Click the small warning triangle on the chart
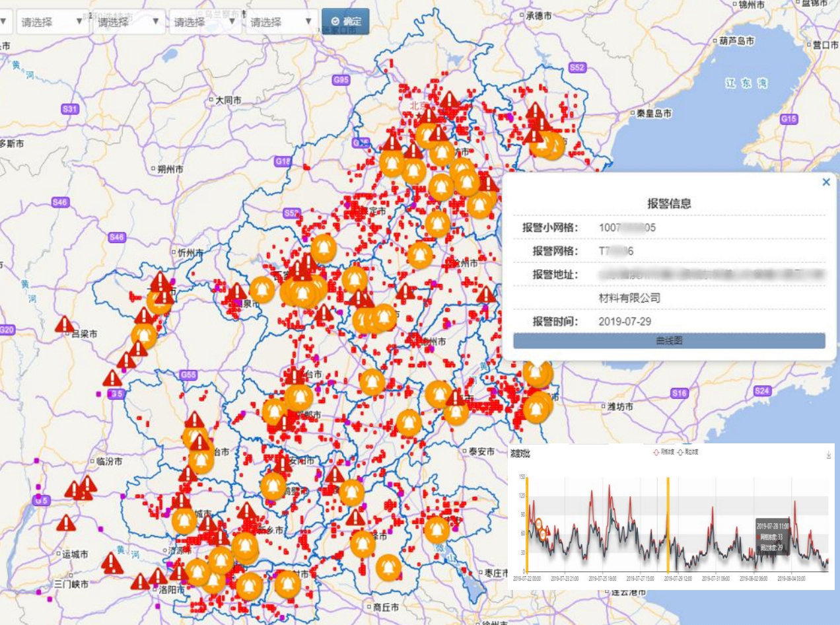The width and height of the screenshot is (840, 625). pos(547,530)
